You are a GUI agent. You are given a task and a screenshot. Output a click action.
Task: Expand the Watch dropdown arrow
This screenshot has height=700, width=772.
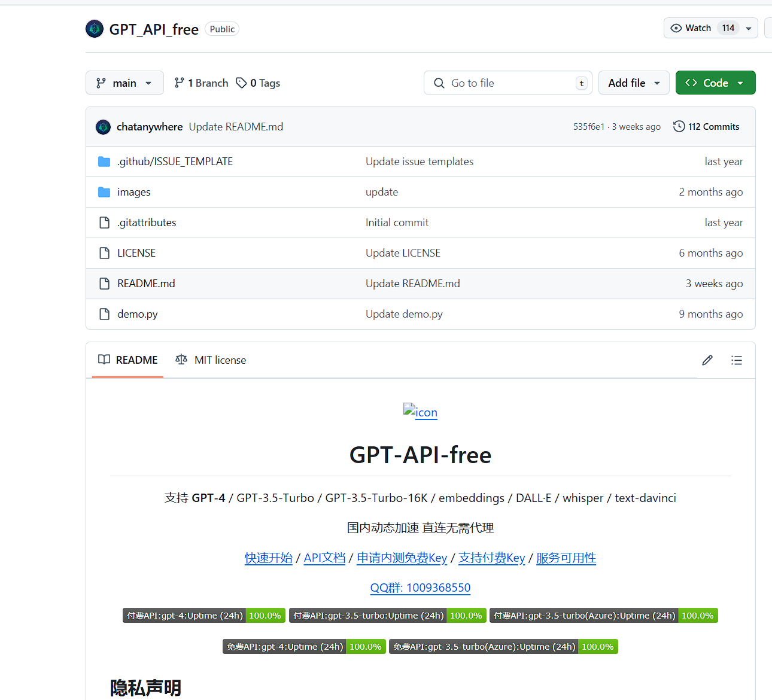[749, 28]
